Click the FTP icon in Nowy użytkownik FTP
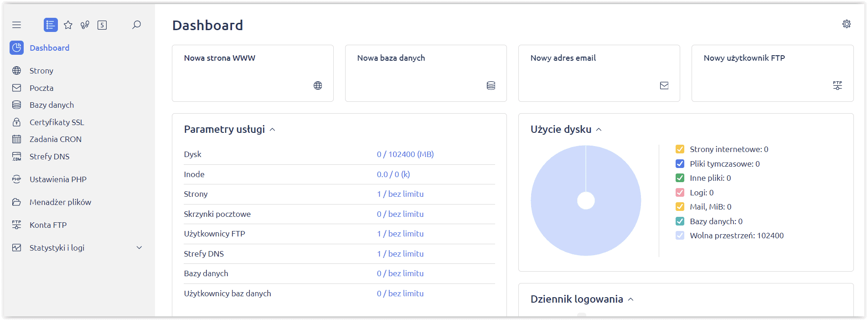The image size is (868, 320). pos(837,85)
